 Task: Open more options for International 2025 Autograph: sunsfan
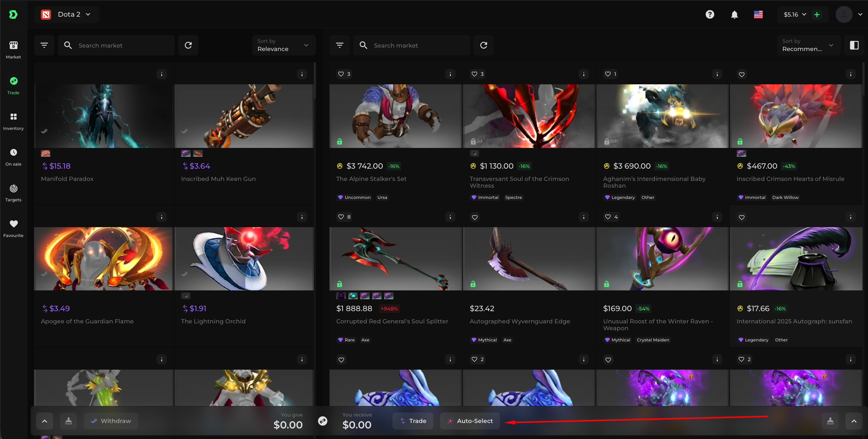pos(851,217)
